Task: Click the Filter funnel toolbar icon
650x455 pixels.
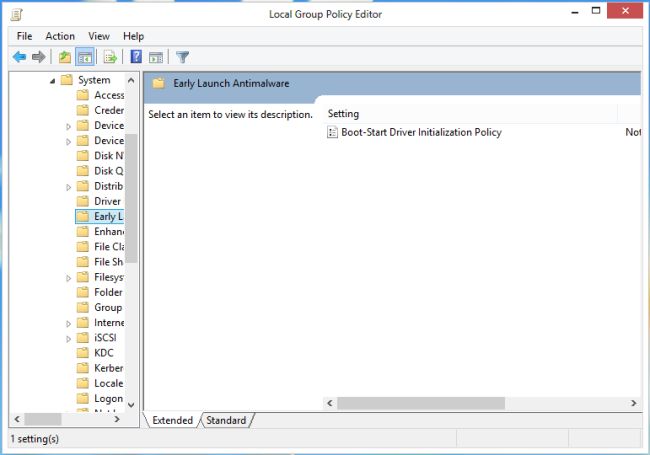Action: tap(182, 57)
